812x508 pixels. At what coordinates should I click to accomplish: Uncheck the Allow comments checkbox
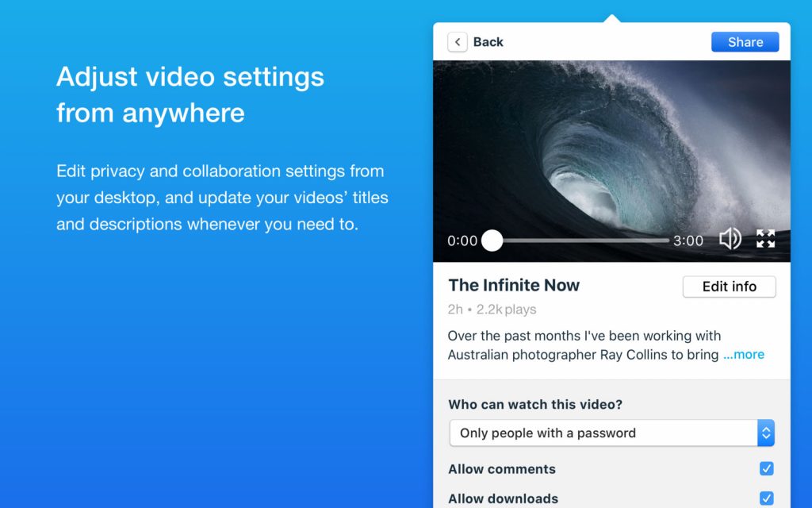[x=766, y=469]
